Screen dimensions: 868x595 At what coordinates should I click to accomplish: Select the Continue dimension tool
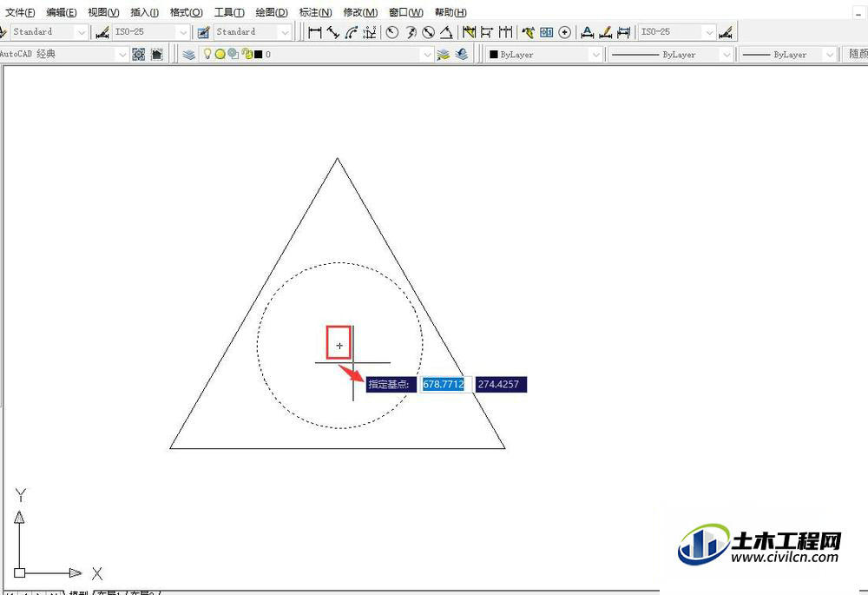pyautogui.click(x=505, y=32)
